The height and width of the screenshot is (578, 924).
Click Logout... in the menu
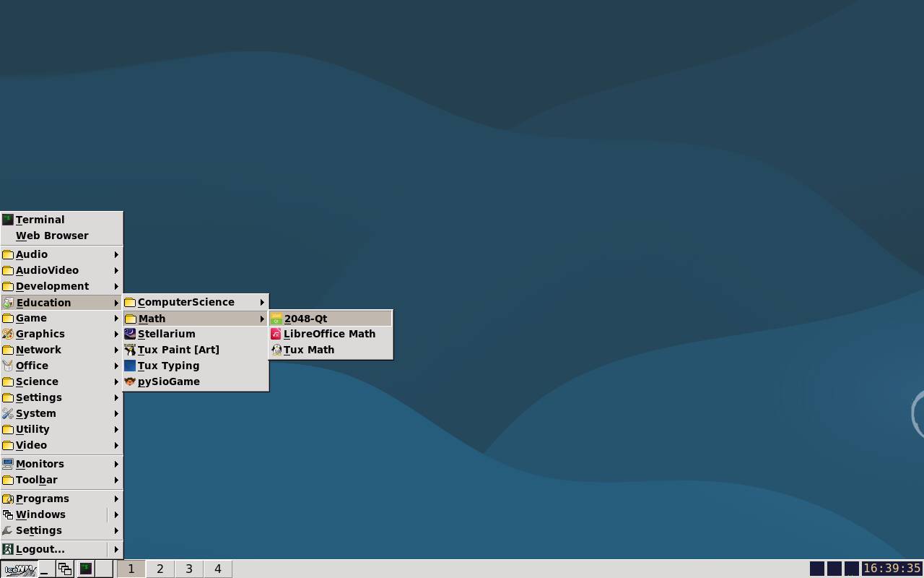click(x=40, y=549)
